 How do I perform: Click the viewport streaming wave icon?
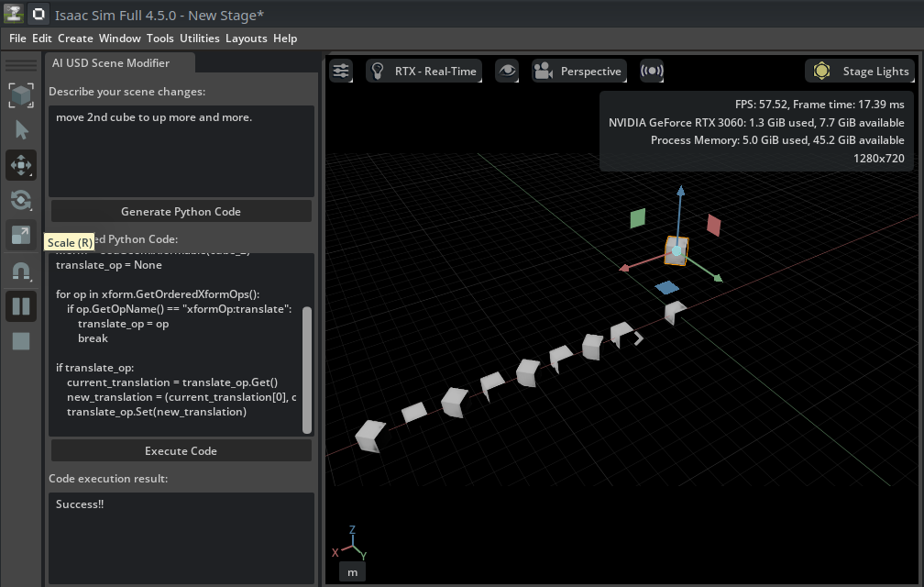(652, 71)
